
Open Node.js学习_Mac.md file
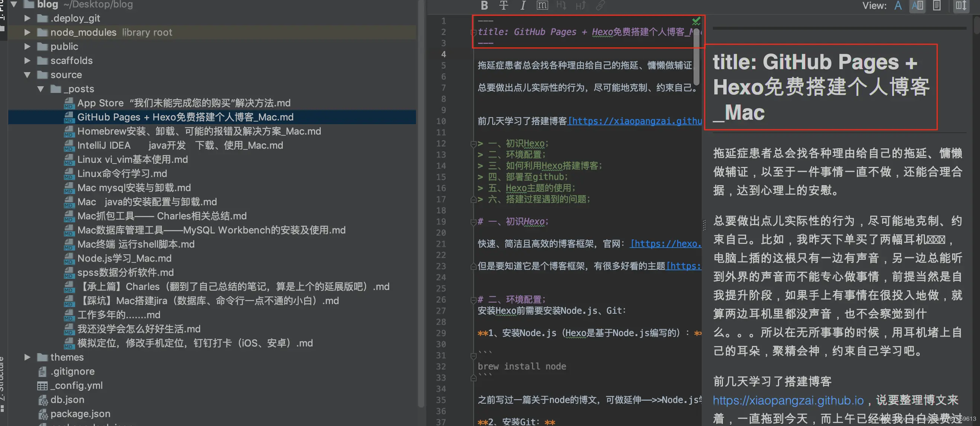pyautogui.click(x=124, y=258)
